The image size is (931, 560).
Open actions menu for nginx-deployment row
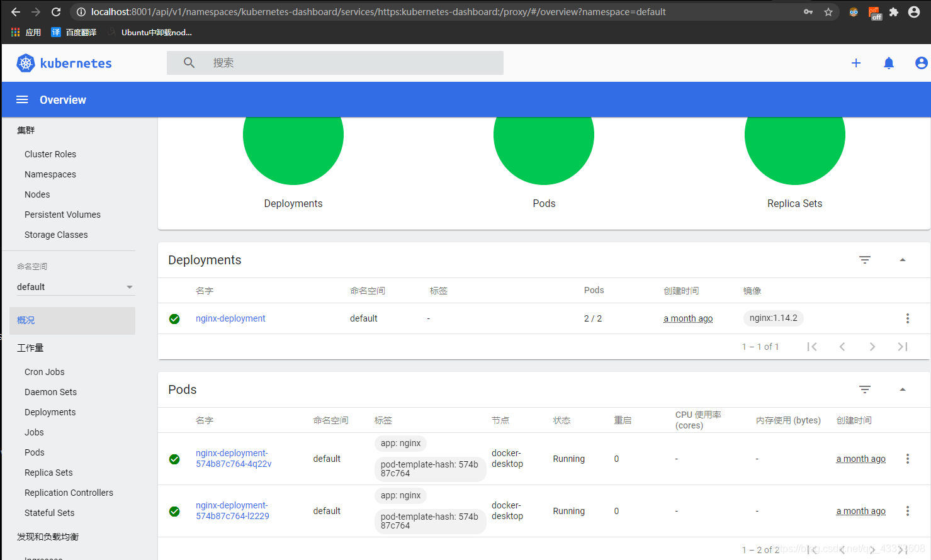[x=907, y=318]
